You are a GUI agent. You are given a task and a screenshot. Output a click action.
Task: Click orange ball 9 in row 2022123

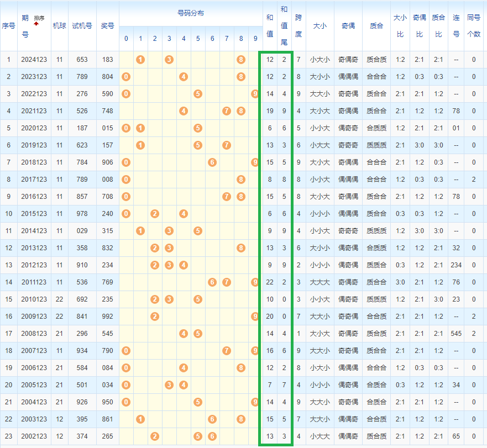(x=255, y=94)
